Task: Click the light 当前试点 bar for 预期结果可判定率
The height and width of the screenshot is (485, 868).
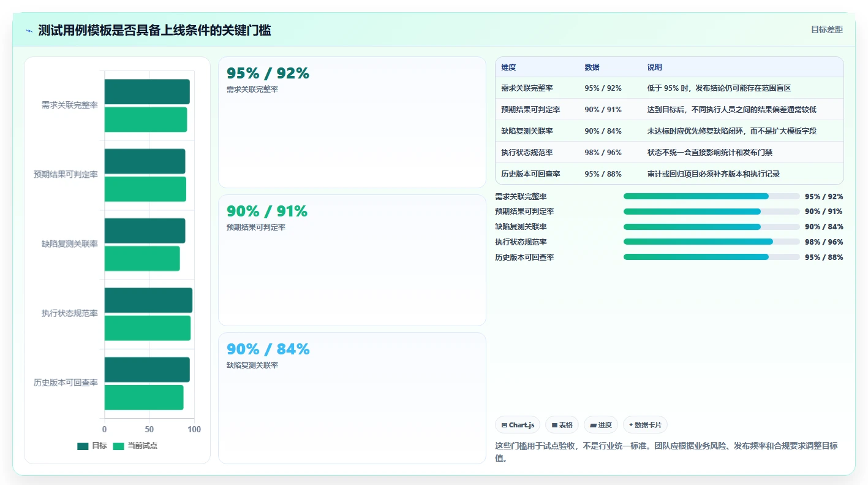Action: [145, 189]
